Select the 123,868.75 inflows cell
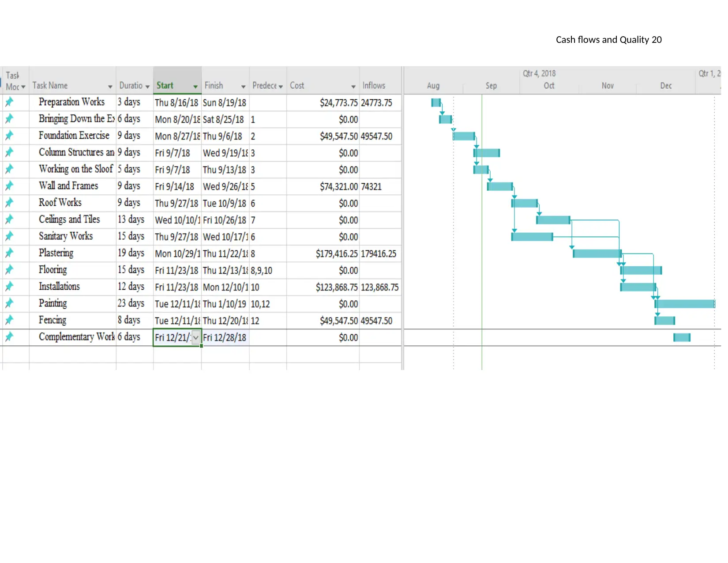This screenshot has height=563, width=728. coord(380,287)
